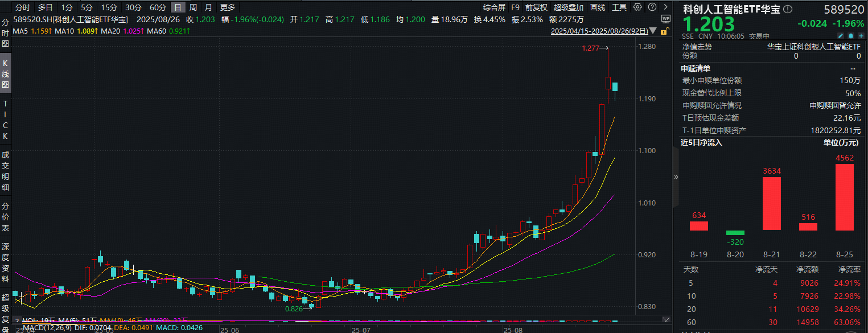The height and width of the screenshot is (333, 868).
Task: Click the 现金替代比例上限 row
Action: coord(771,93)
